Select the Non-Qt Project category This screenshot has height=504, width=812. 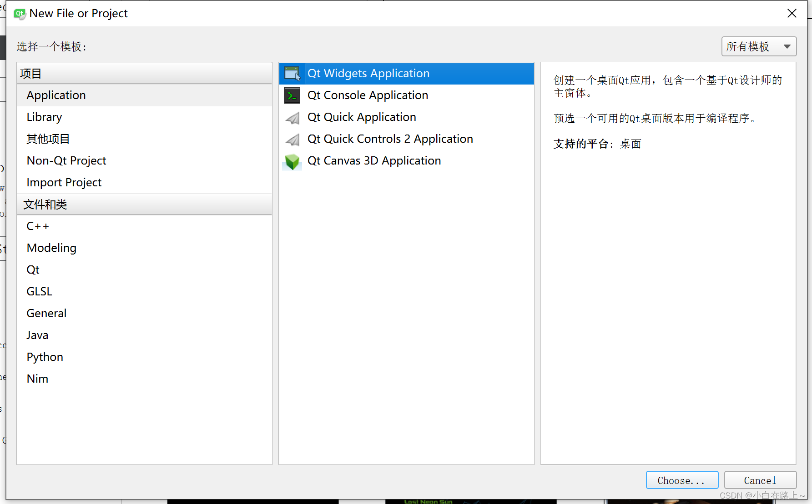click(144, 161)
